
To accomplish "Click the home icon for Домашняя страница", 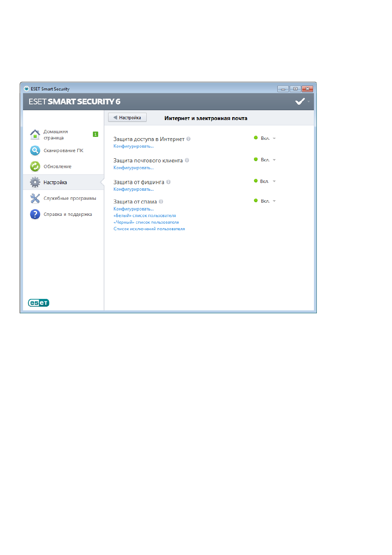I will (35, 134).
